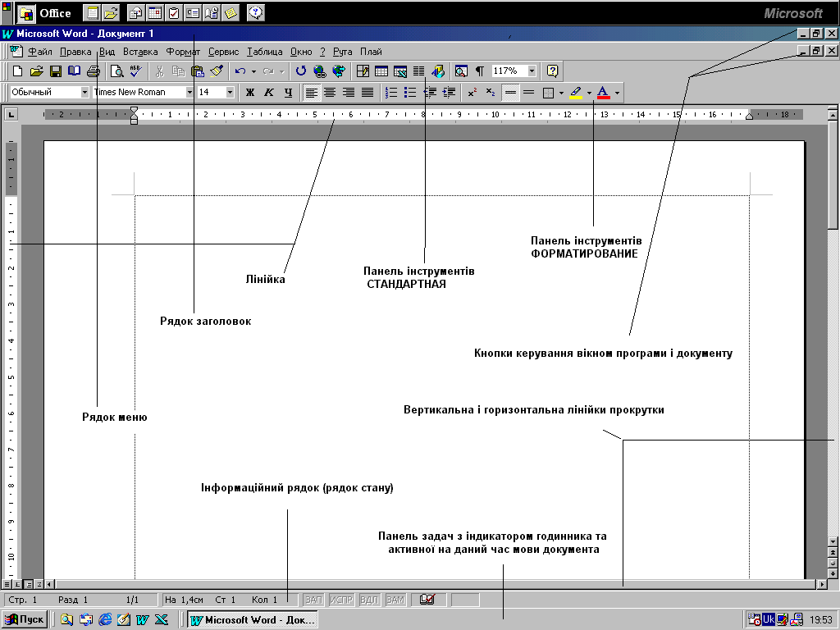Click the spelling status book icon

[427, 600]
